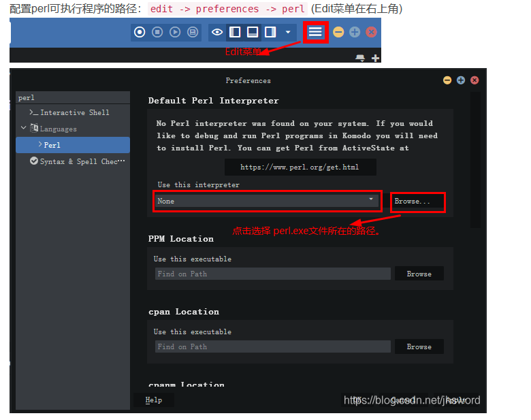Add new tab with the plus icon
The image size is (531, 420).
(375, 59)
